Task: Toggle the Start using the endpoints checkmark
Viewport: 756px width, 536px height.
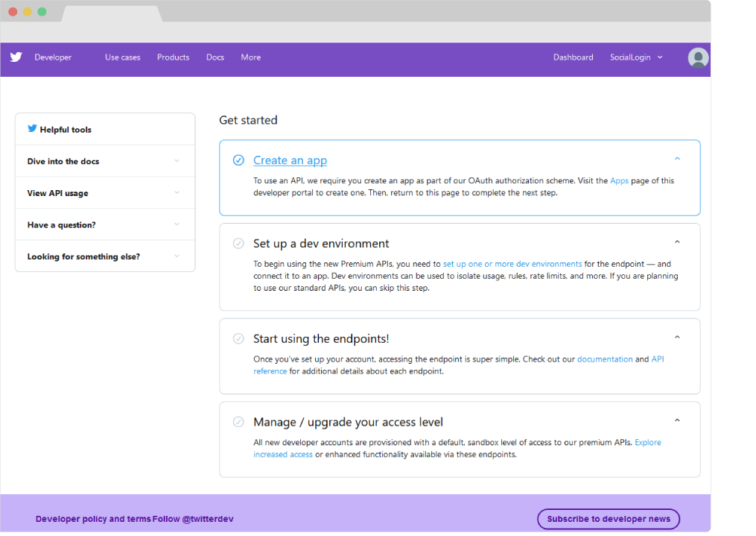Action: pyautogui.click(x=238, y=338)
